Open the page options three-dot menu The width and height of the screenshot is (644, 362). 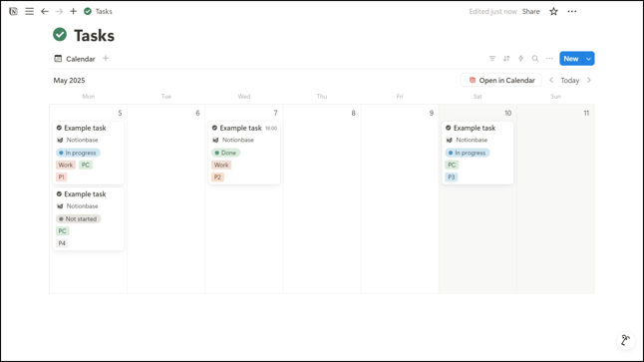(571, 12)
